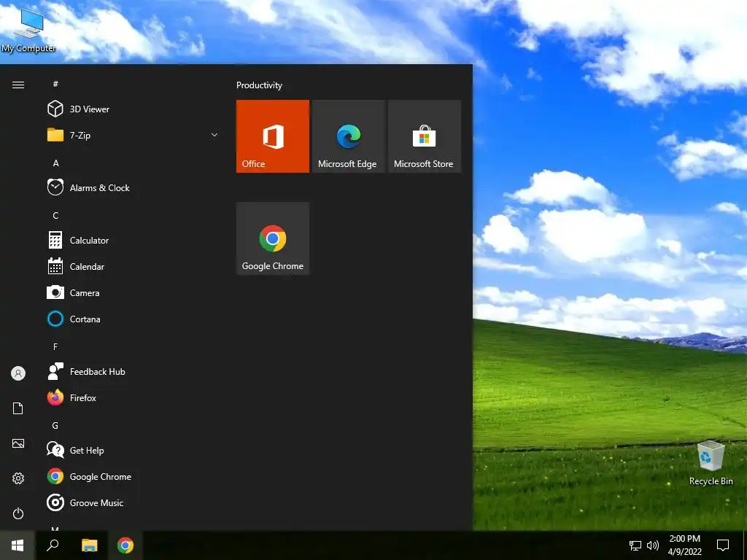Click the 'A' letter header
This screenshot has height=560, width=747.
click(55, 163)
